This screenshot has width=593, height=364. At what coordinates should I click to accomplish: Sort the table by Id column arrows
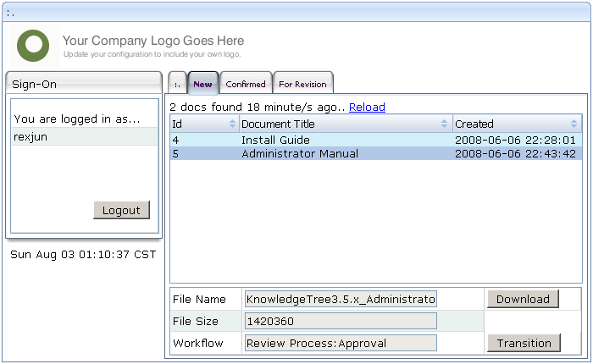click(x=232, y=124)
